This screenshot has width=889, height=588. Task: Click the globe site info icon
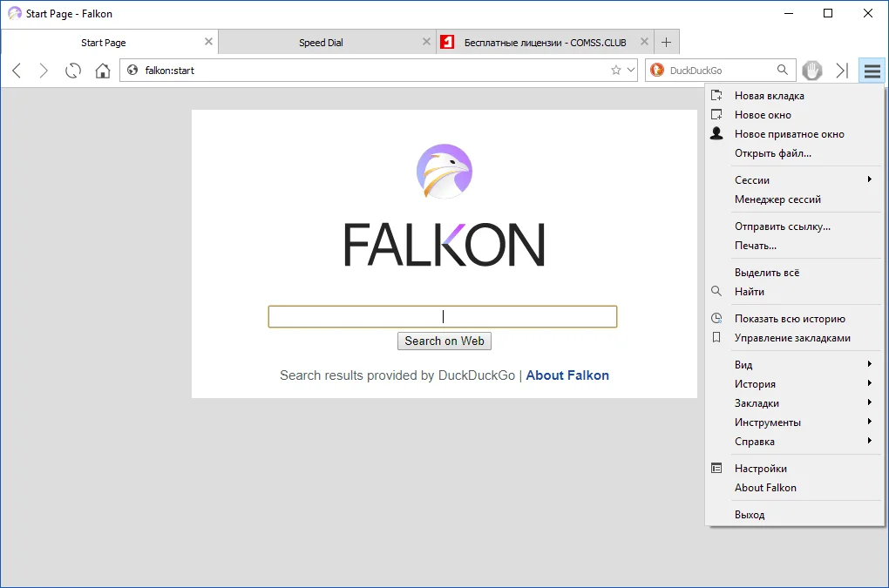point(132,71)
